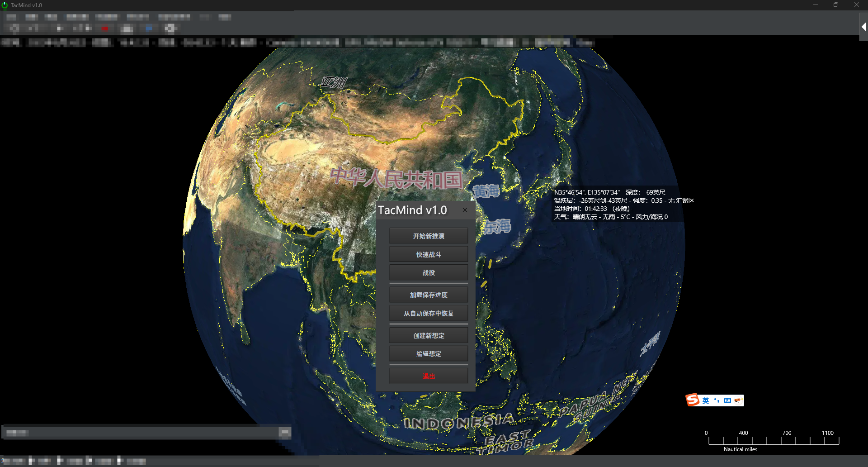This screenshot has width=868, height=467.
Task: Toggle the Sogou punctuation mode button
Action: click(717, 400)
